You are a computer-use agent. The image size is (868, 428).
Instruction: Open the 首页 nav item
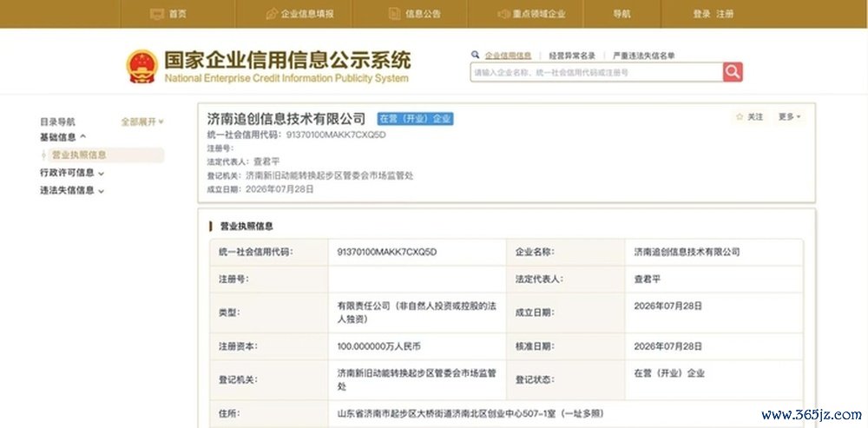coord(178,14)
